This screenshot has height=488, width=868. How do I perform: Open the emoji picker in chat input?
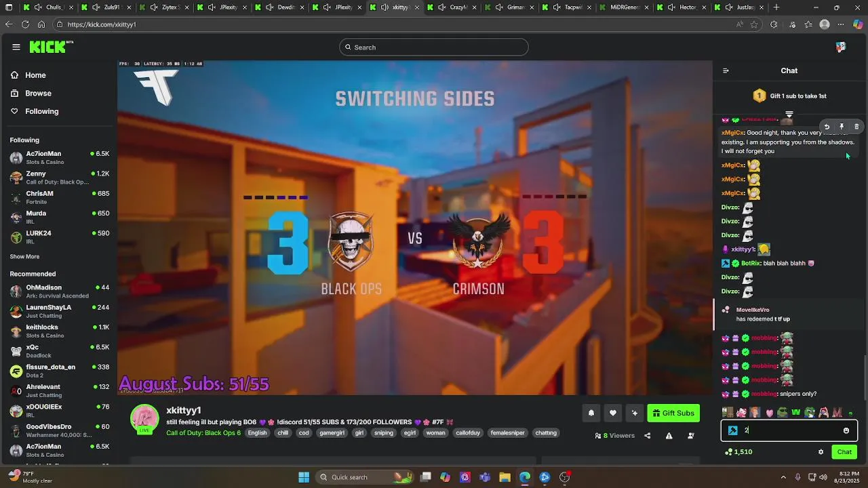coord(846,430)
